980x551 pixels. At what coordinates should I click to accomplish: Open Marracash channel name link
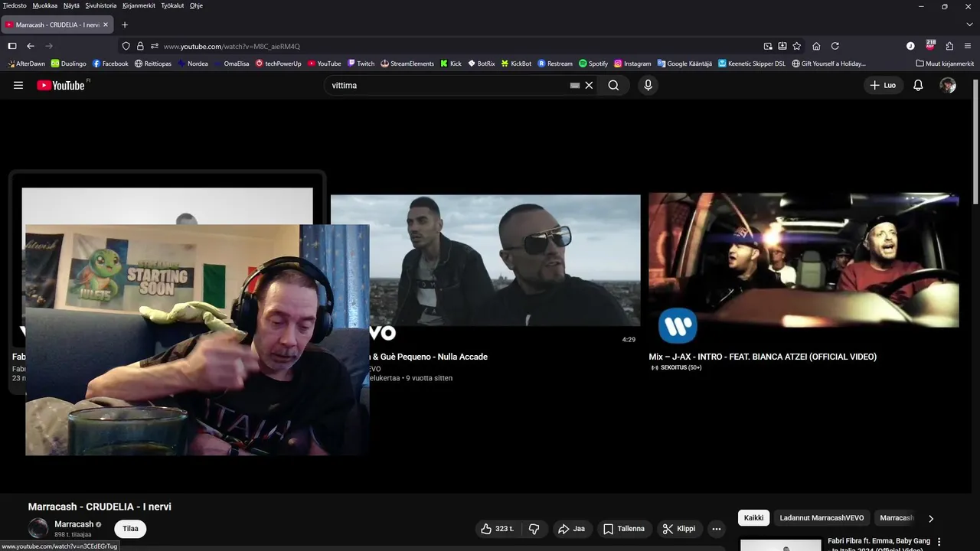tap(73, 524)
